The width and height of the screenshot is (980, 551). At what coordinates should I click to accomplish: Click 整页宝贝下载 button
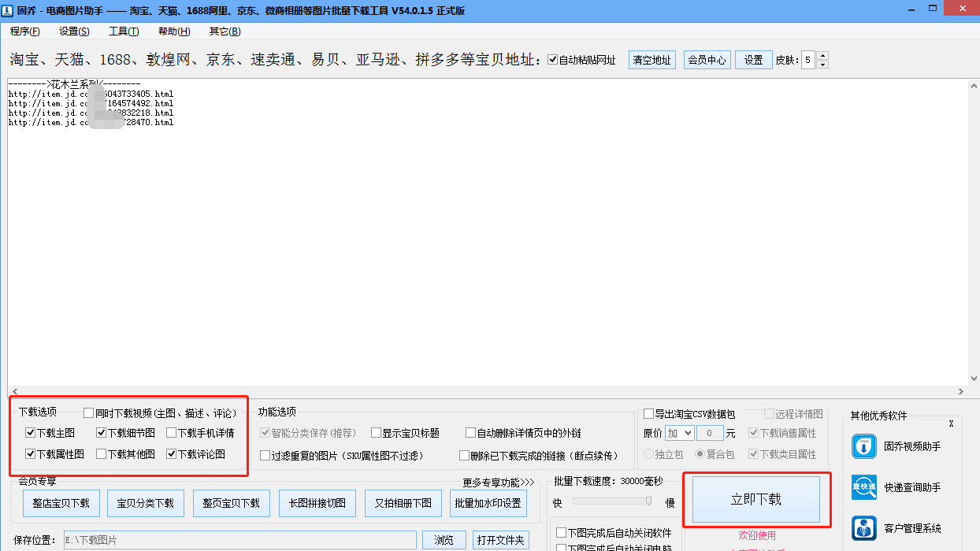231,503
